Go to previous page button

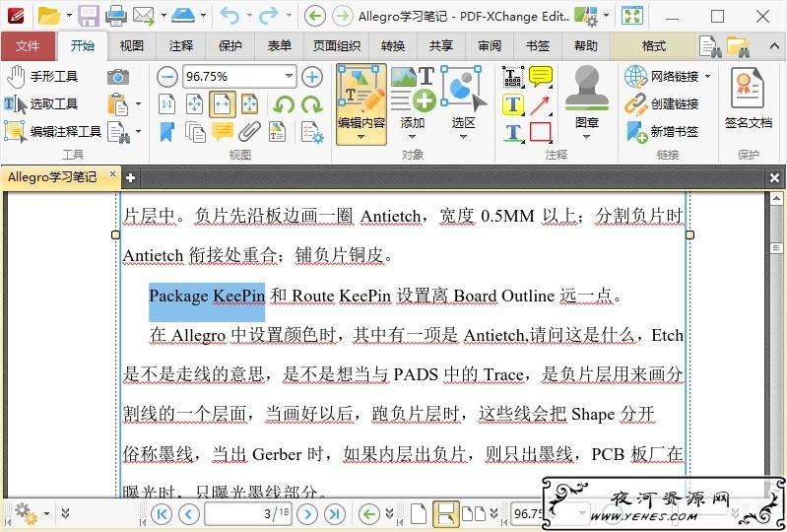coord(189,513)
